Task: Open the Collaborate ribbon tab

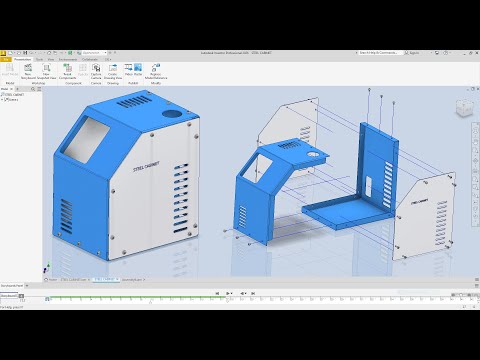Action: (x=90, y=59)
